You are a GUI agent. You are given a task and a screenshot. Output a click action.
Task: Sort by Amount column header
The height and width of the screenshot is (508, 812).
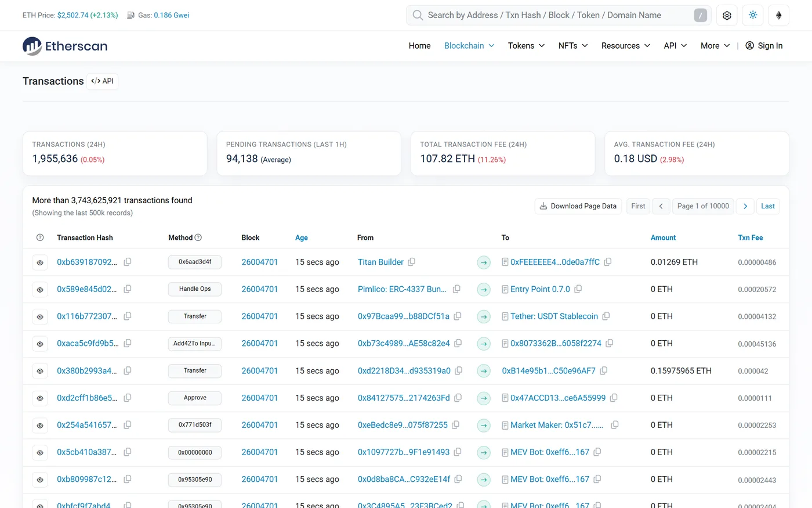663,237
